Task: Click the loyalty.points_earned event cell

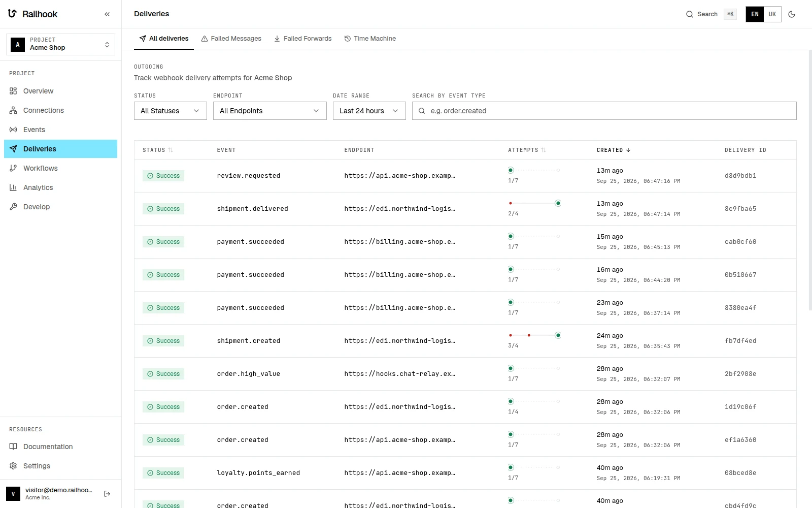Action: (258, 473)
